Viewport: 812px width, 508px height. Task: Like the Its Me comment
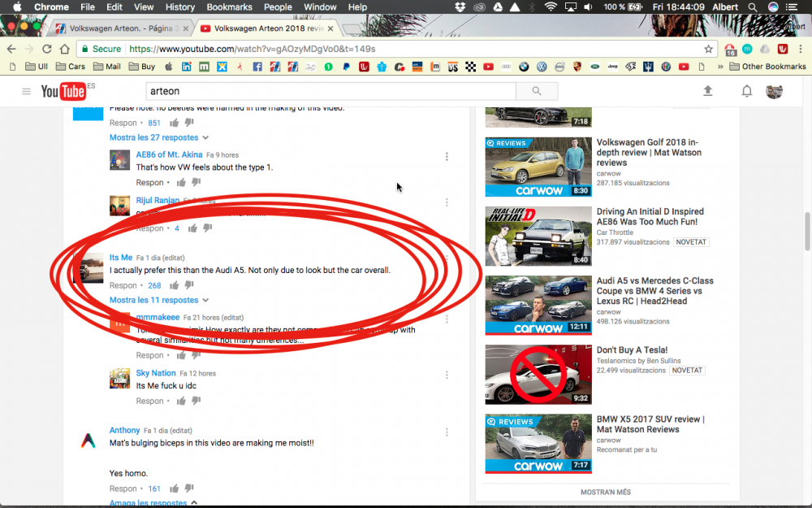(x=174, y=285)
